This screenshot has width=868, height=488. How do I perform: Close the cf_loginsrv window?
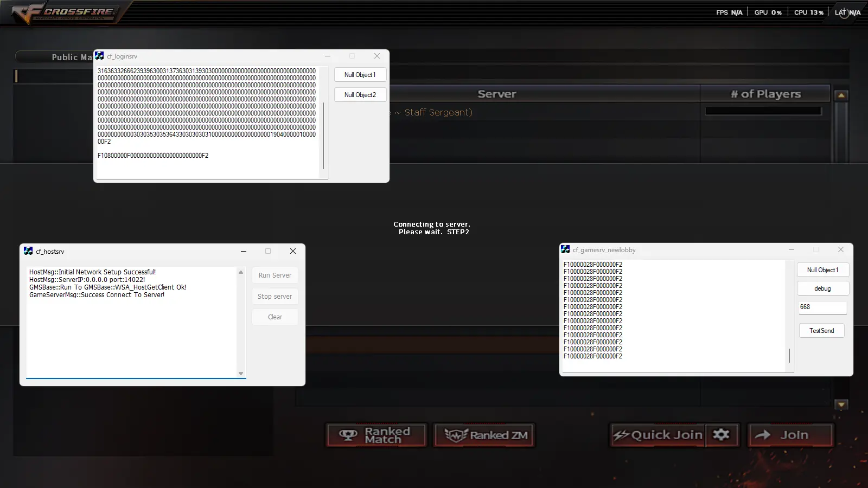[377, 56]
